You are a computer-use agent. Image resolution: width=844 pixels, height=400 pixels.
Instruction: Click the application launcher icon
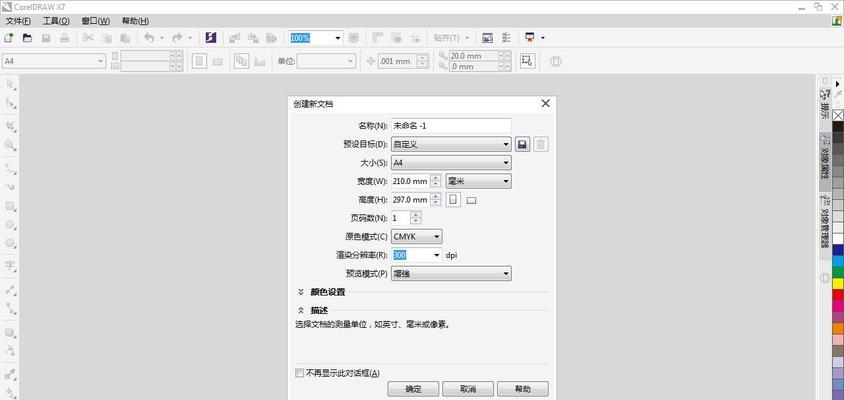pos(530,38)
